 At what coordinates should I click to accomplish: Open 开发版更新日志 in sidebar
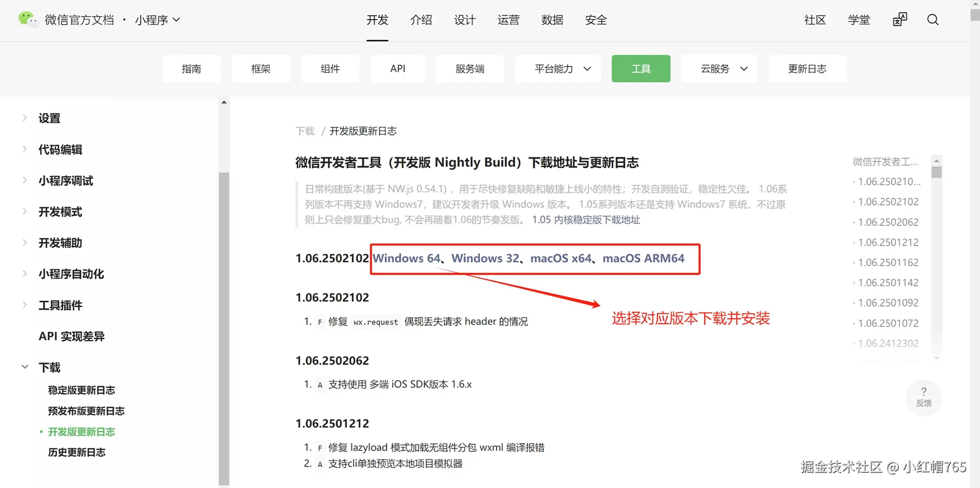(82, 432)
